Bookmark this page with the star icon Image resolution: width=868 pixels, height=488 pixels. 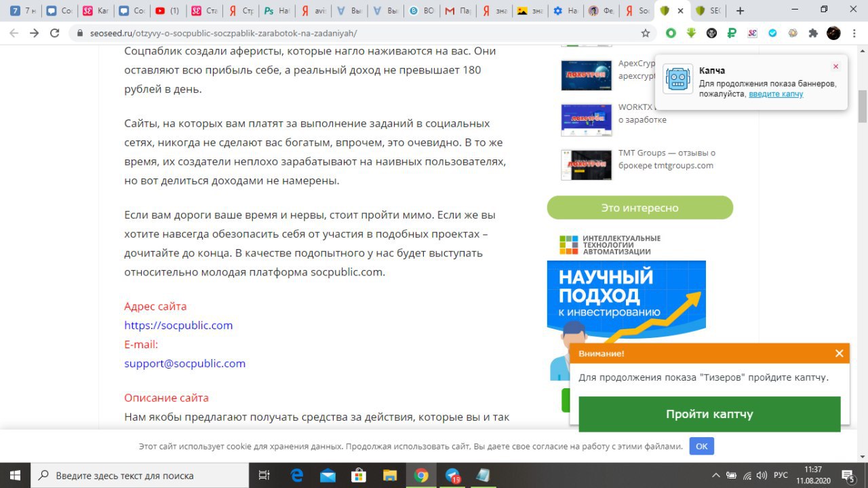(646, 33)
